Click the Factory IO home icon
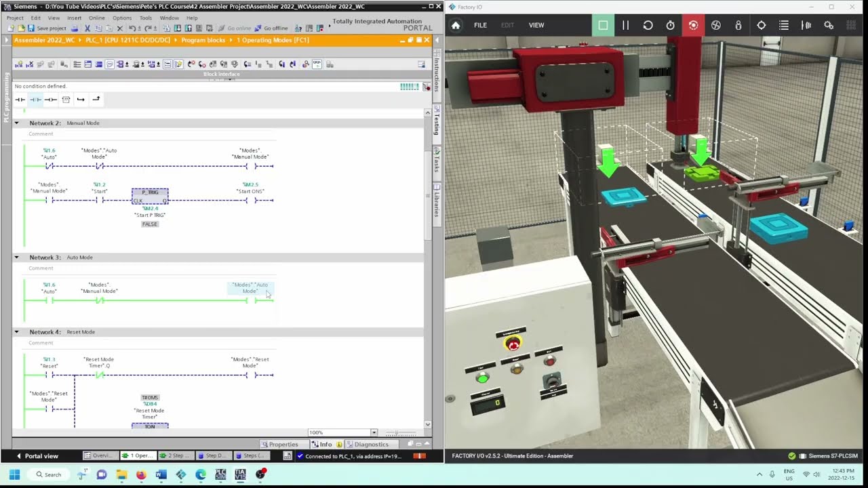The image size is (868, 488). pyautogui.click(x=456, y=25)
